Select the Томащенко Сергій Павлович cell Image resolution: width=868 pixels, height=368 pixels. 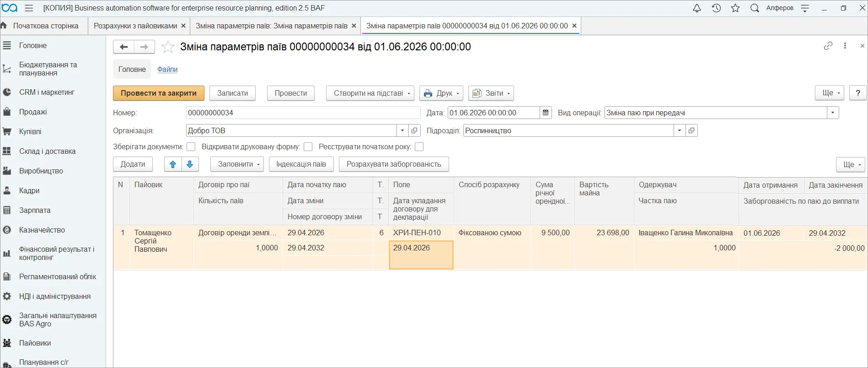pyautogui.click(x=161, y=247)
